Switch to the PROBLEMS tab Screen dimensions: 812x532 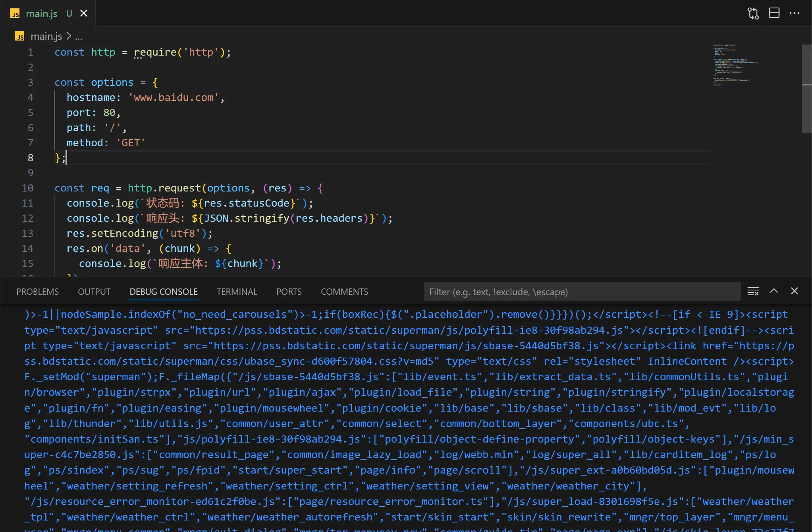[37, 292]
